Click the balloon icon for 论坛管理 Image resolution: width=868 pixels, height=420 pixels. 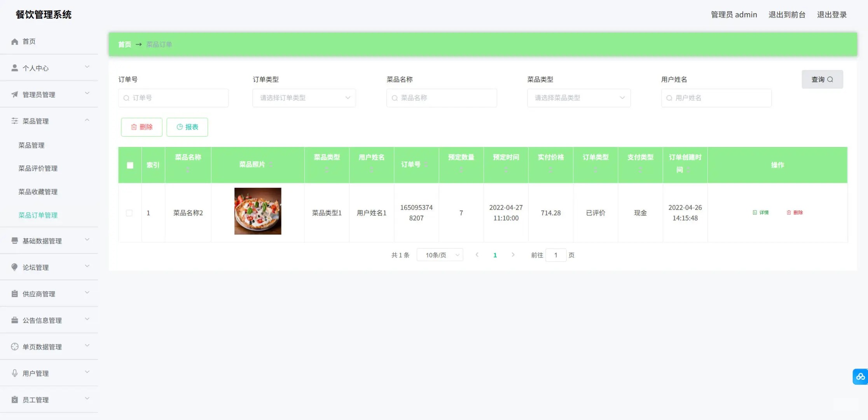pos(15,267)
